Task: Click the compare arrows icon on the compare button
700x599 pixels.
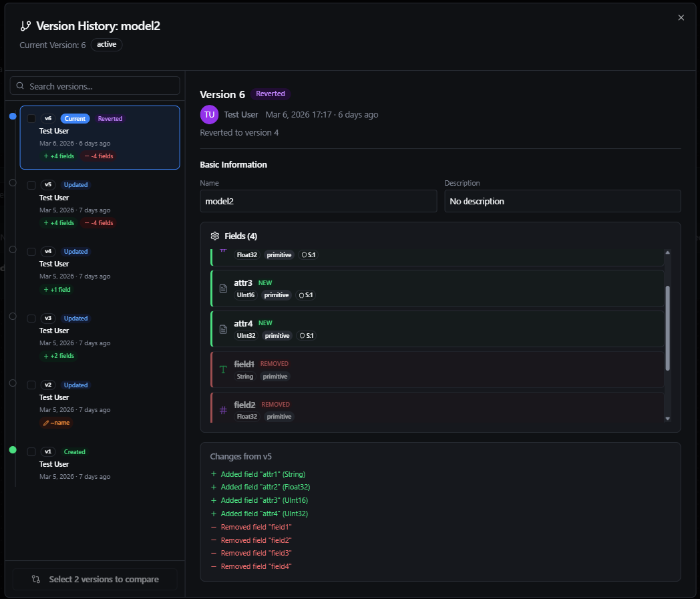Action: [x=36, y=579]
